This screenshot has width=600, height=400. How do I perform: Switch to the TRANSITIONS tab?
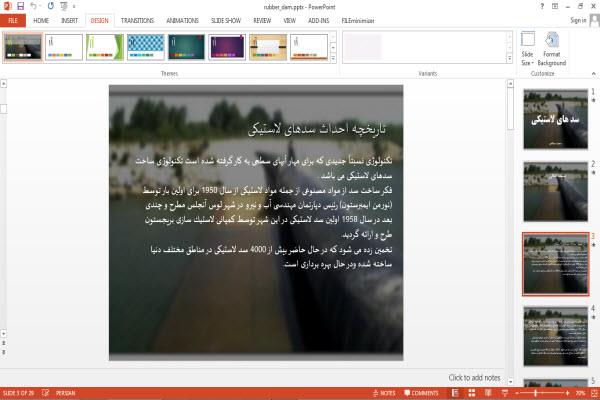137,21
